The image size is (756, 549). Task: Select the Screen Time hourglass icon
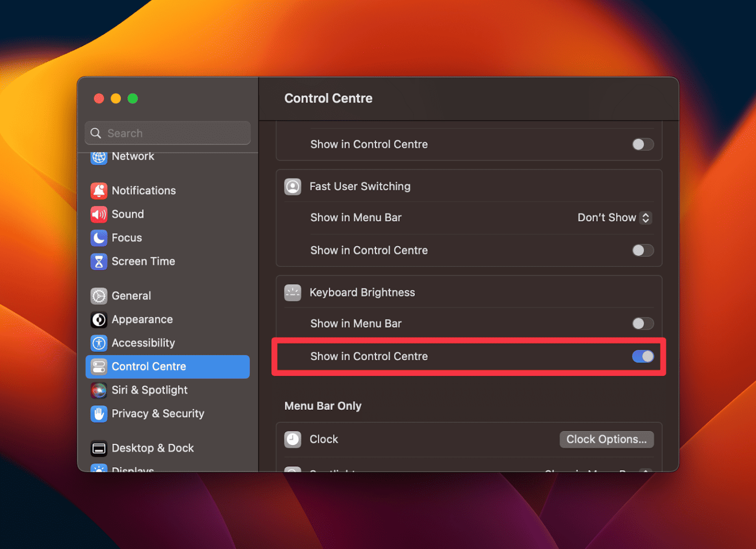(99, 261)
